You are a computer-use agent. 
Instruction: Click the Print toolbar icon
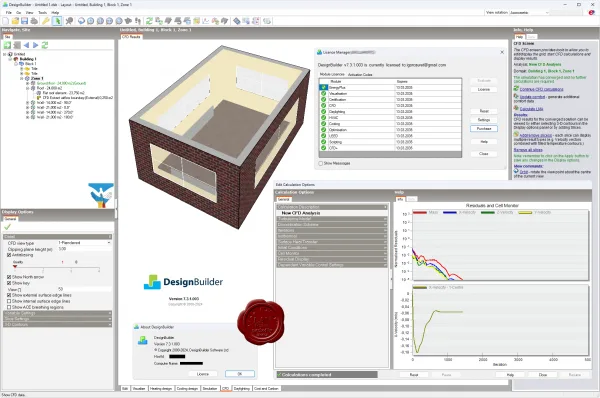34,21
